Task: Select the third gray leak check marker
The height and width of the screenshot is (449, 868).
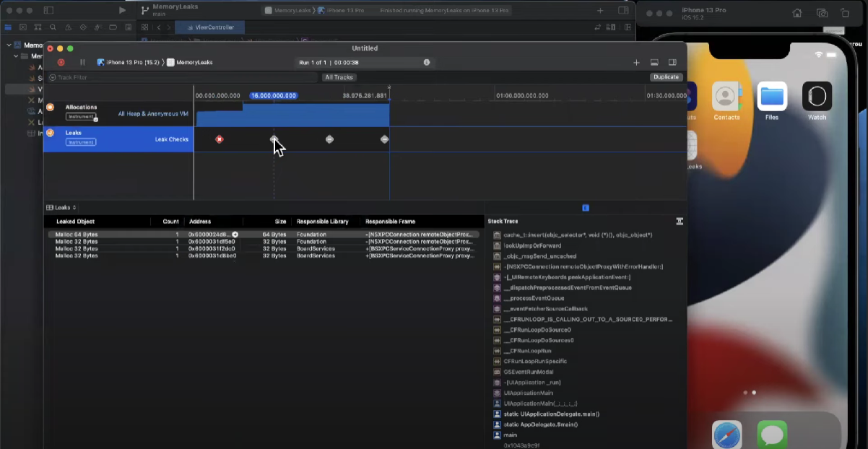Action: [330, 139]
